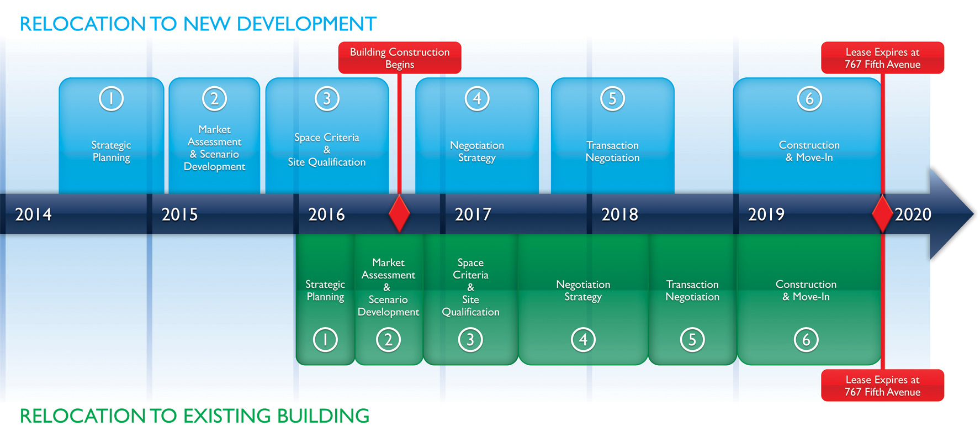Click the blue Space Criteria & Site Qualification text
Screen dimensions: 980x447
pyautogui.click(x=327, y=150)
